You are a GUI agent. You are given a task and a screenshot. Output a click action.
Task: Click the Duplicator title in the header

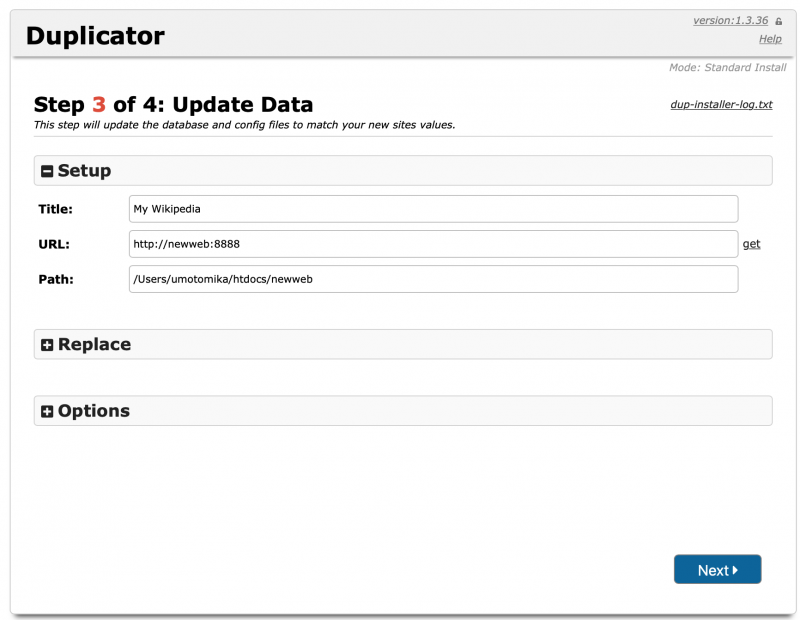(95, 36)
